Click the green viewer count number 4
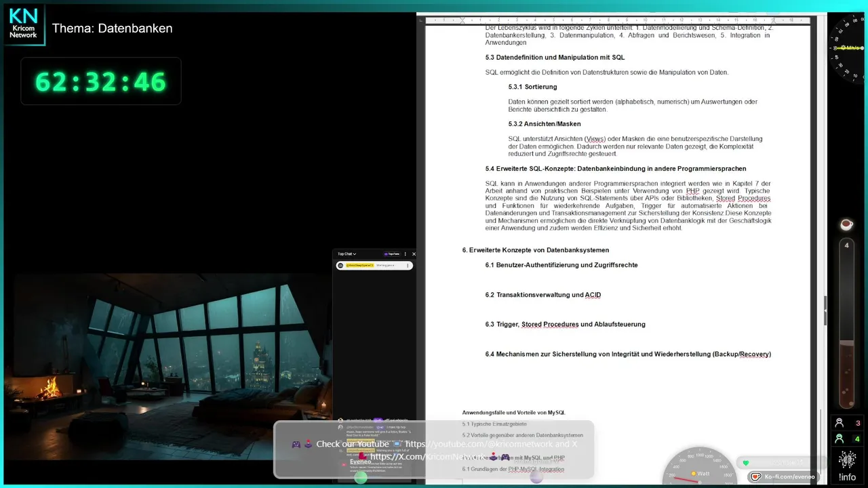868x488 pixels. click(x=858, y=439)
